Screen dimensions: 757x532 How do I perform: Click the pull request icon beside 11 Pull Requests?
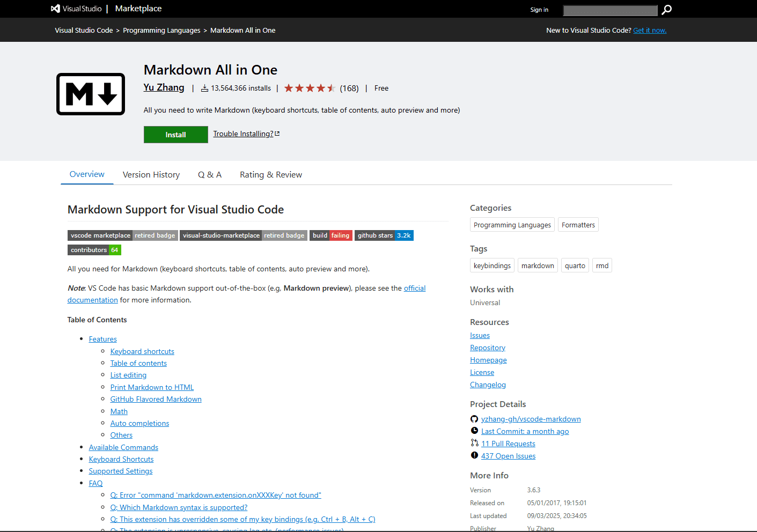pyautogui.click(x=474, y=443)
